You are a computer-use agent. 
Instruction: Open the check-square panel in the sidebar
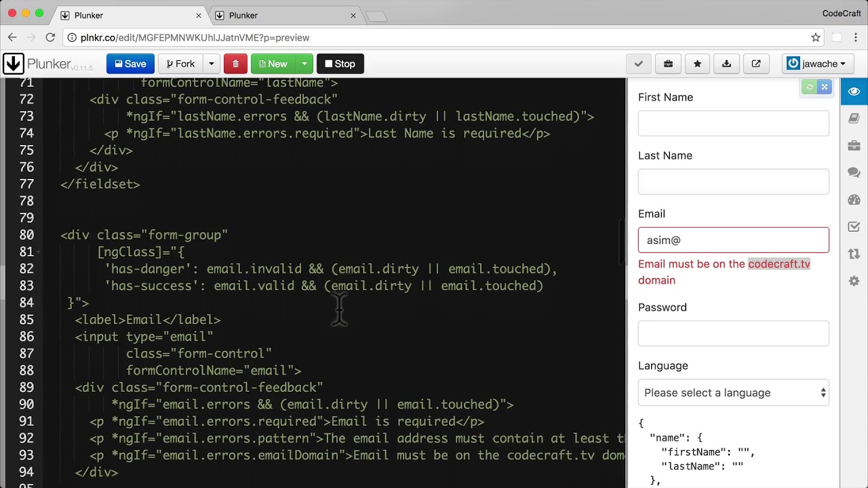click(854, 227)
